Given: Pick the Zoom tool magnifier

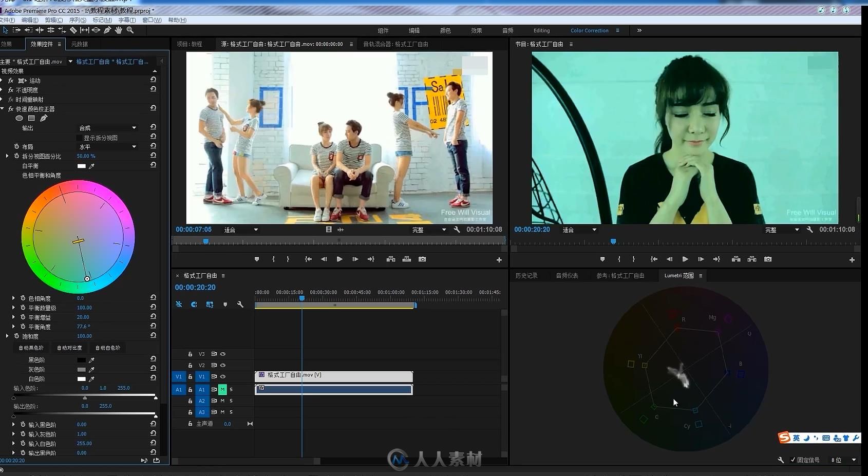Looking at the screenshot, I should coord(130,30).
